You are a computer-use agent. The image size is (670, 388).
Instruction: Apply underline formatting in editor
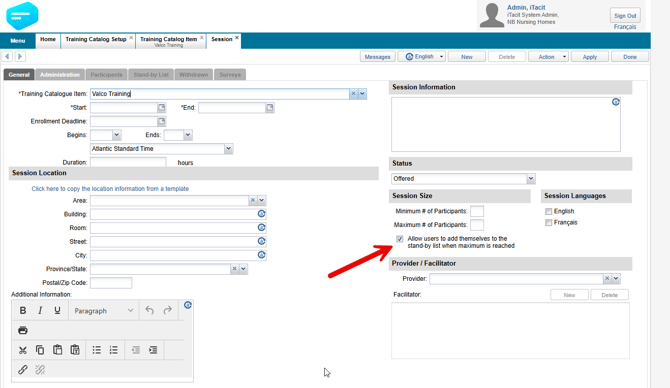pos(57,311)
